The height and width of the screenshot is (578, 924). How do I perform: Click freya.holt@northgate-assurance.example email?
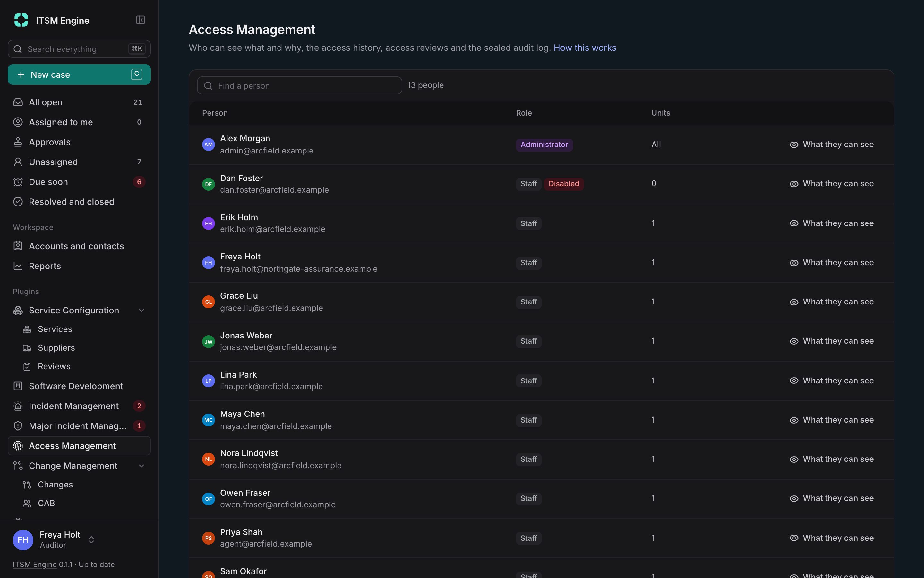299,269
